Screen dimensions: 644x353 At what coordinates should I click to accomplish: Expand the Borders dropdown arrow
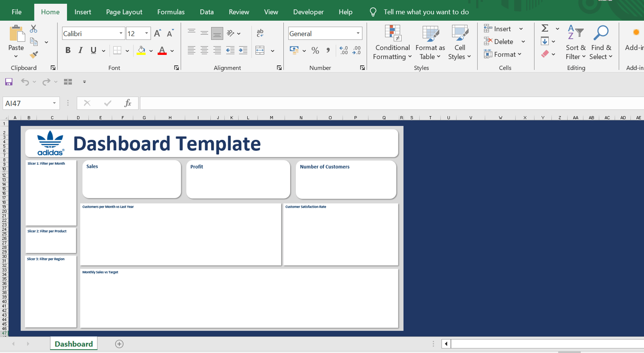127,51
